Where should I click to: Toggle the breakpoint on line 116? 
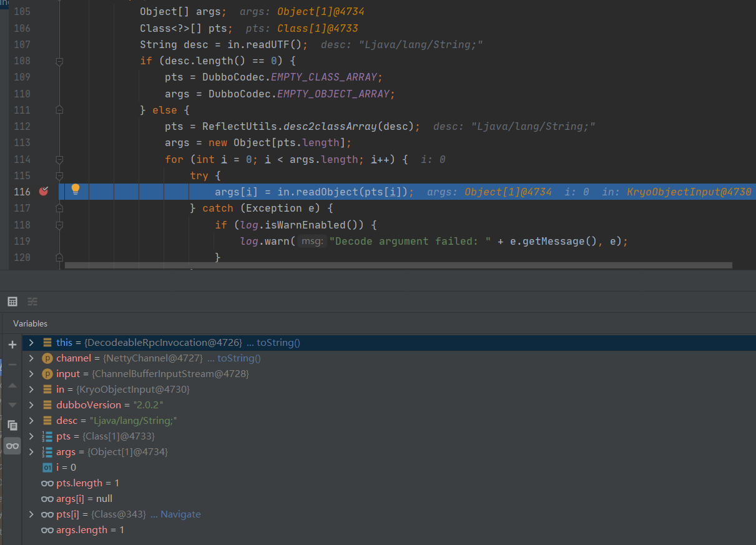[43, 192]
